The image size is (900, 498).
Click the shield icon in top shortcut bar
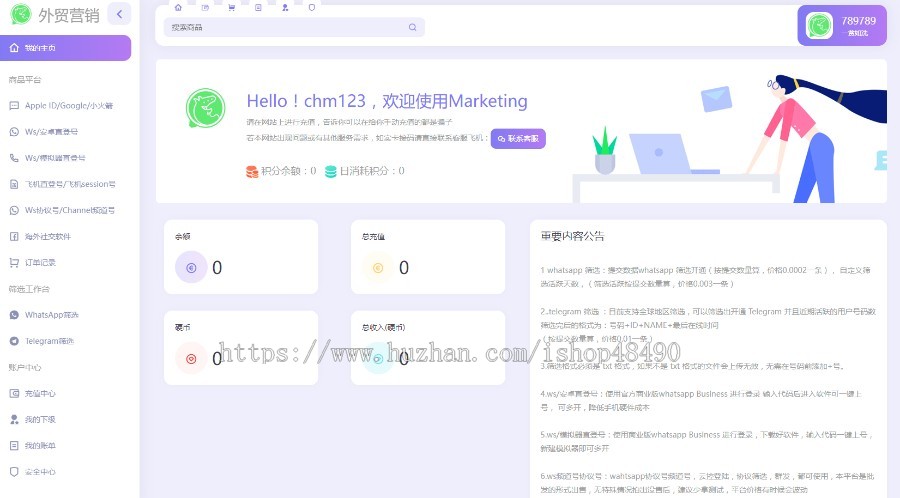(312, 7)
